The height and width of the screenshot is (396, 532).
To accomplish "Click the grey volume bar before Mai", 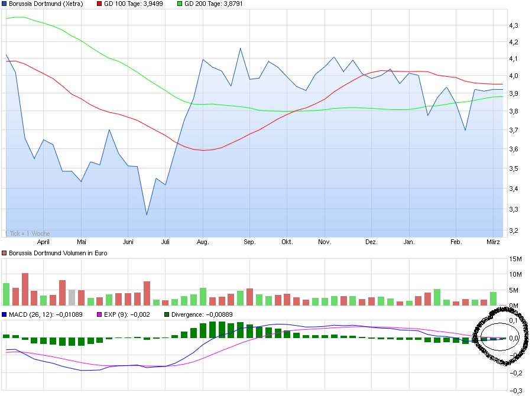I will [72, 298].
